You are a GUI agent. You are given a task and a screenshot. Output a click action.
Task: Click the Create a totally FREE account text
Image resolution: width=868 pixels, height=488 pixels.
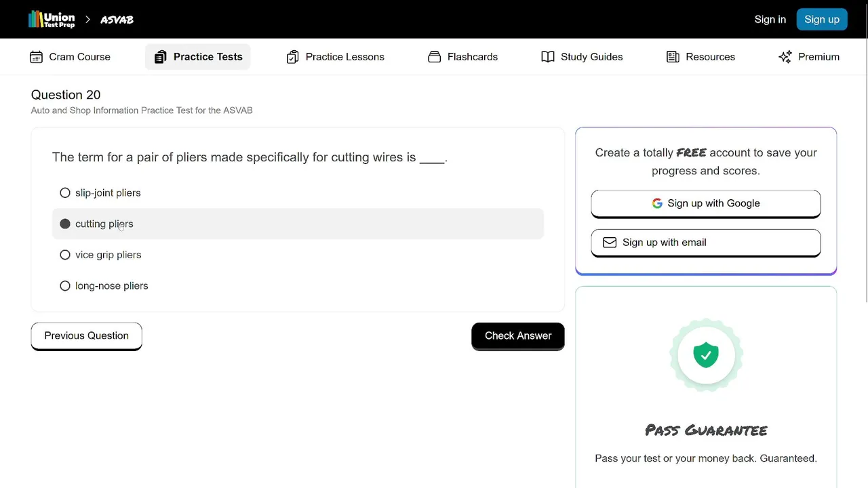pos(706,162)
